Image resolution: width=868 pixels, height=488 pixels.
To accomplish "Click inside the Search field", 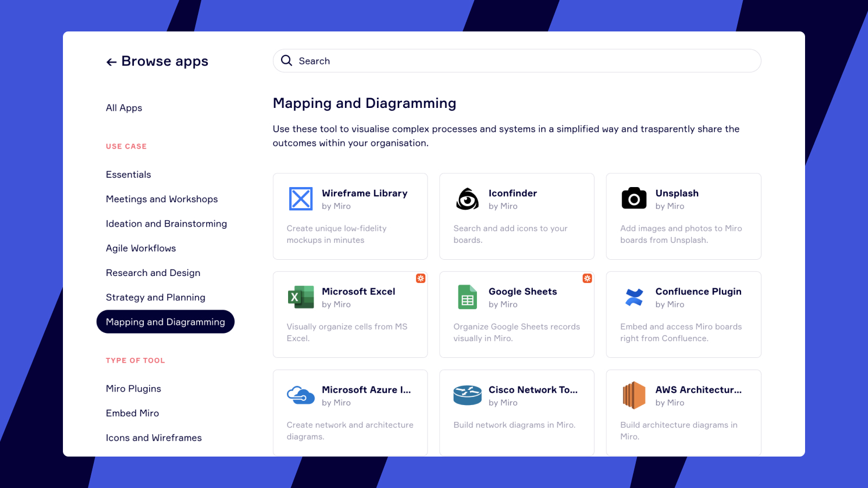I will pos(434,61).
